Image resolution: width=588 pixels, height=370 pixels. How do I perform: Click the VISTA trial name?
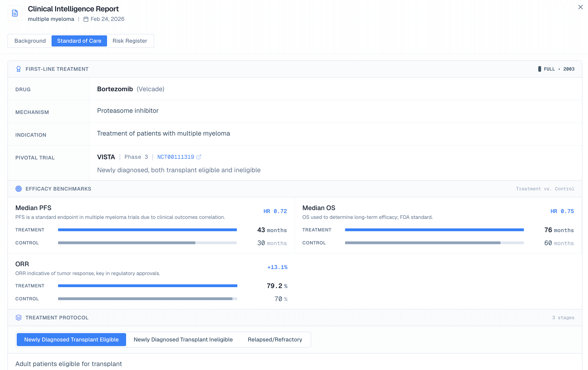[x=106, y=157]
